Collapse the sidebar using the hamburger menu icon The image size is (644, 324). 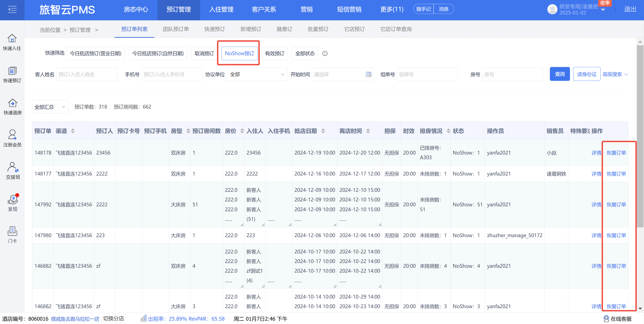pos(12,10)
